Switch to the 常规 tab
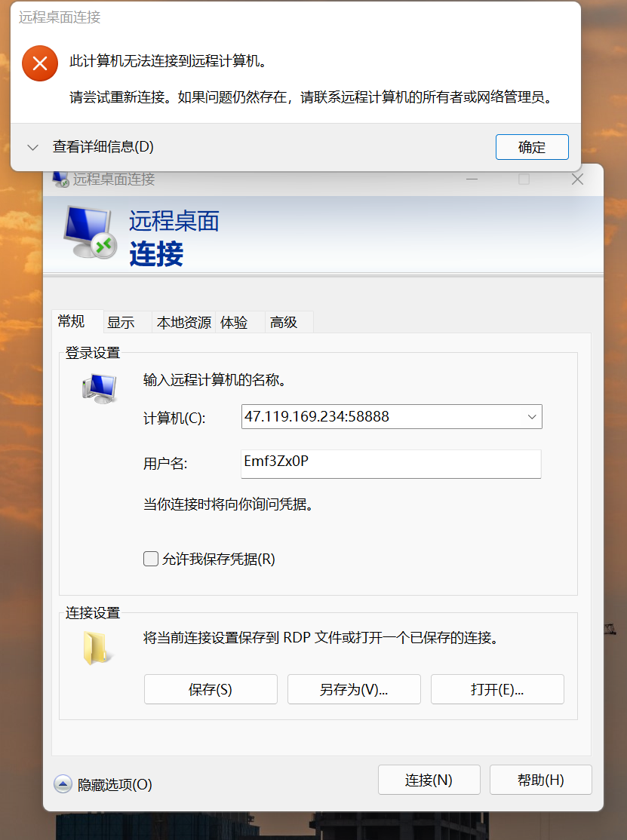The width and height of the screenshot is (627, 840). point(77,321)
